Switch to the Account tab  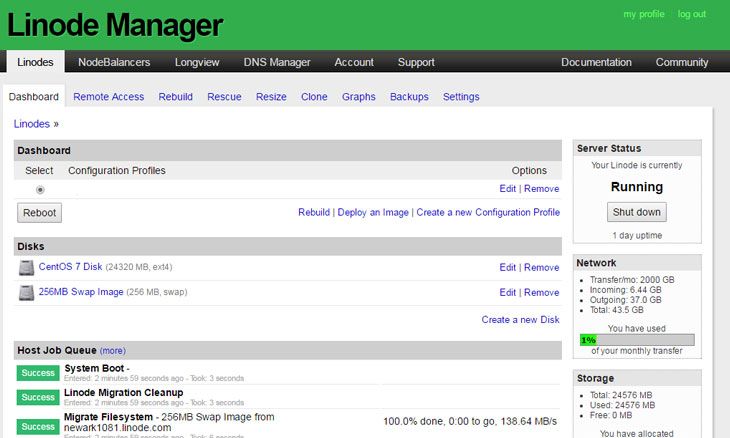pyautogui.click(x=354, y=62)
